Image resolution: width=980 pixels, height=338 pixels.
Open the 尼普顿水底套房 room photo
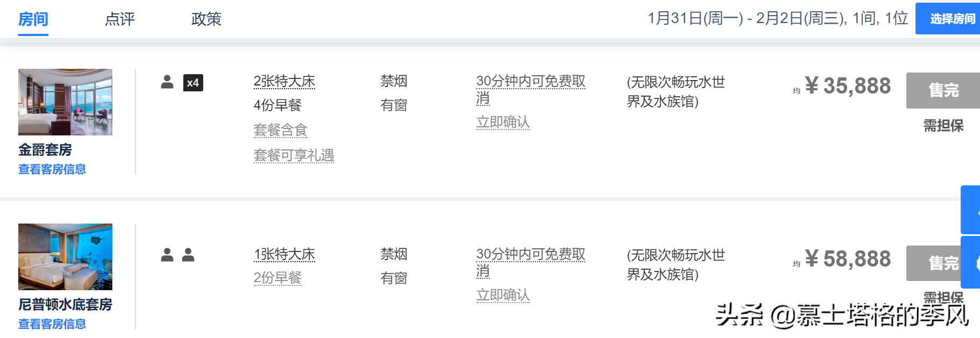(65, 257)
